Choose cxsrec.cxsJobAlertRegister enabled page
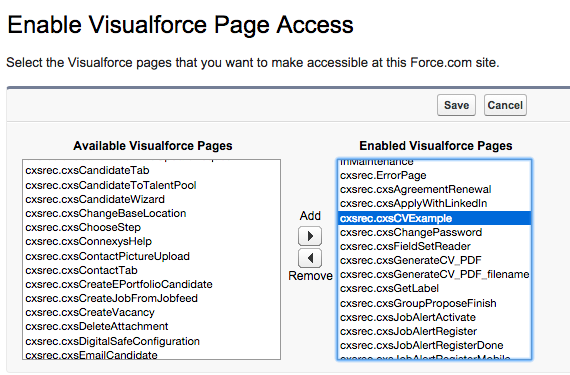Screen dimensions: 570x375 [434, 331]
